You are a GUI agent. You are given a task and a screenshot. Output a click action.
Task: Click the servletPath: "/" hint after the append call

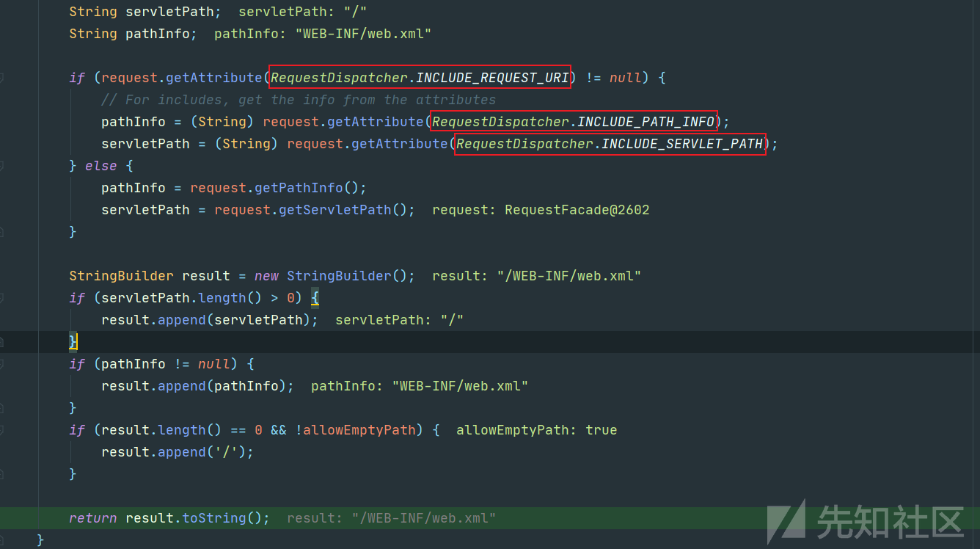coord(399,320)
